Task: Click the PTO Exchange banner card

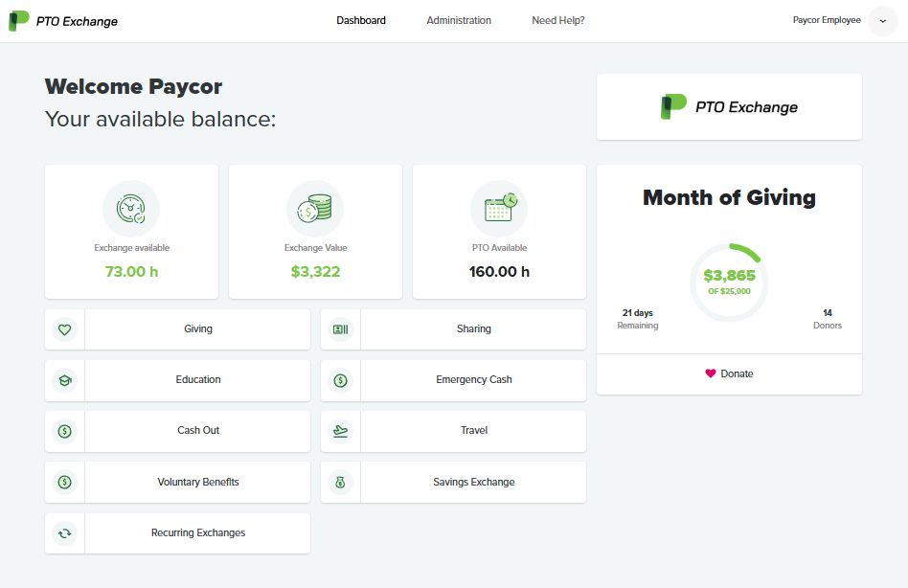Action: point(729,106)
